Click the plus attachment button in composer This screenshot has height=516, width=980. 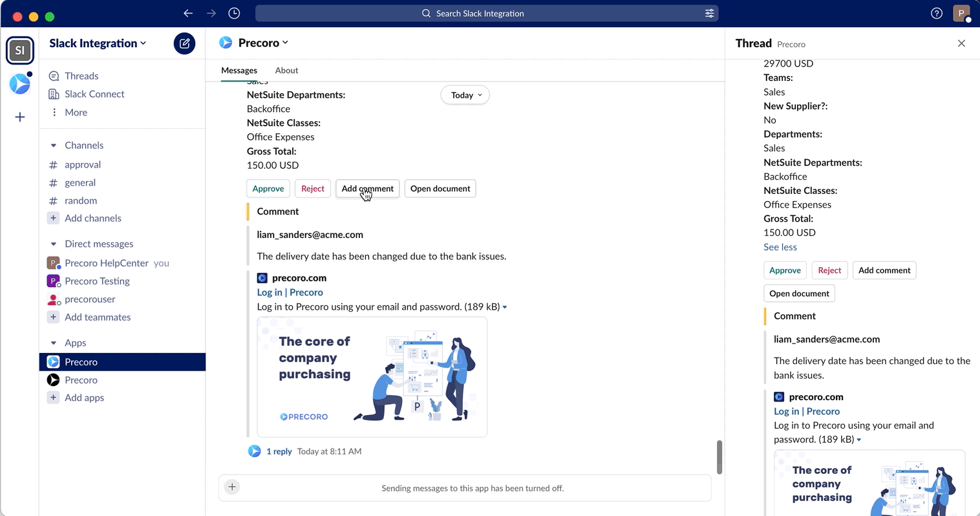(x=232, y=487)
